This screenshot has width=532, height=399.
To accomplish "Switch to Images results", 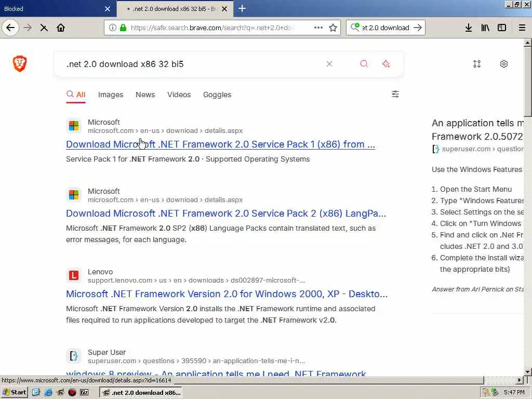I will click(x=111, y=95).
